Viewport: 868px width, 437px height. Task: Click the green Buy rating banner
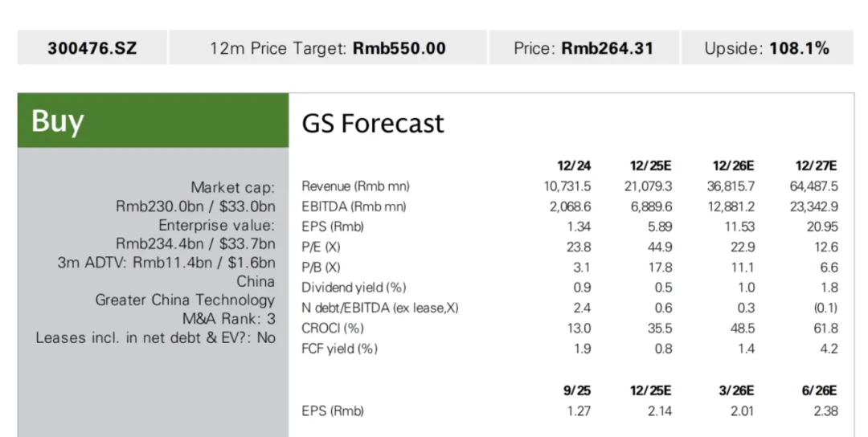153,120
